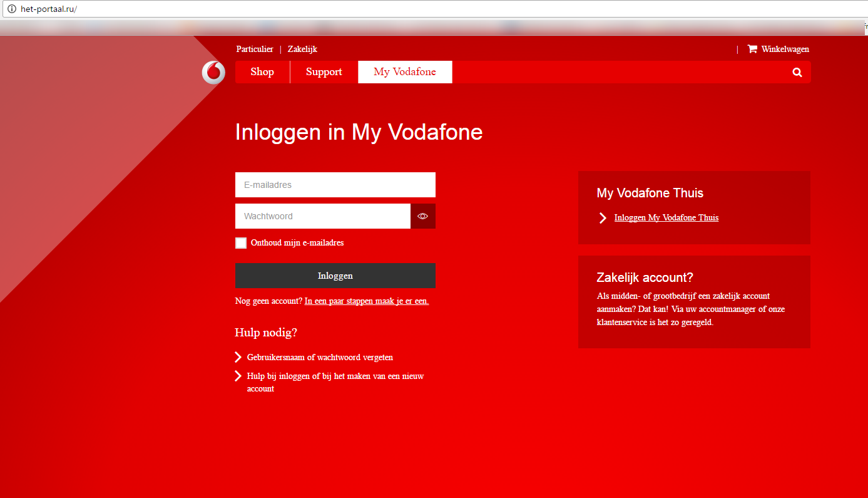Viewport: 868px width, 498px height.
Task: Follow 'In een paar stappen maak je er een' link
Action: [x=367, y=301]
